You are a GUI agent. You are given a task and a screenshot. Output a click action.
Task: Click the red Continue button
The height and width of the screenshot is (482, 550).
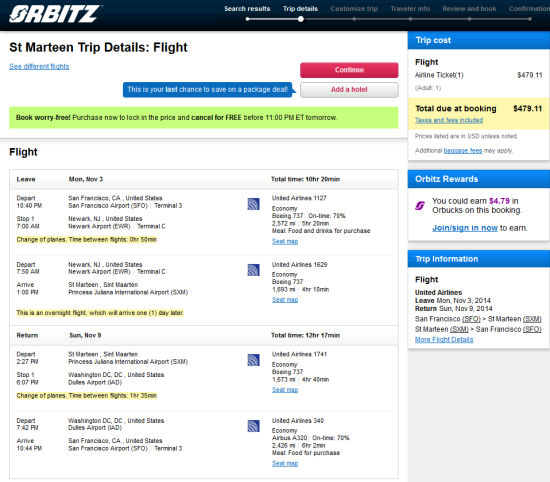click(349, 70)
